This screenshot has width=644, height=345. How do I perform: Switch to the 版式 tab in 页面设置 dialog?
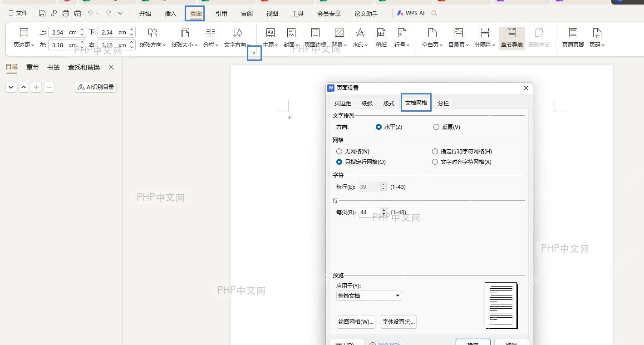[389, 103]
